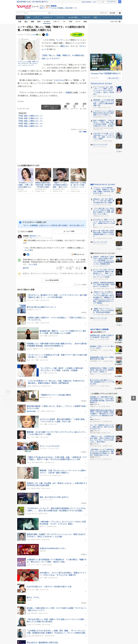Viewport: 138px width, 644px height.
Task: Click the Yahoo! JAPAN news logo
Action: click(x=27, y=7)
